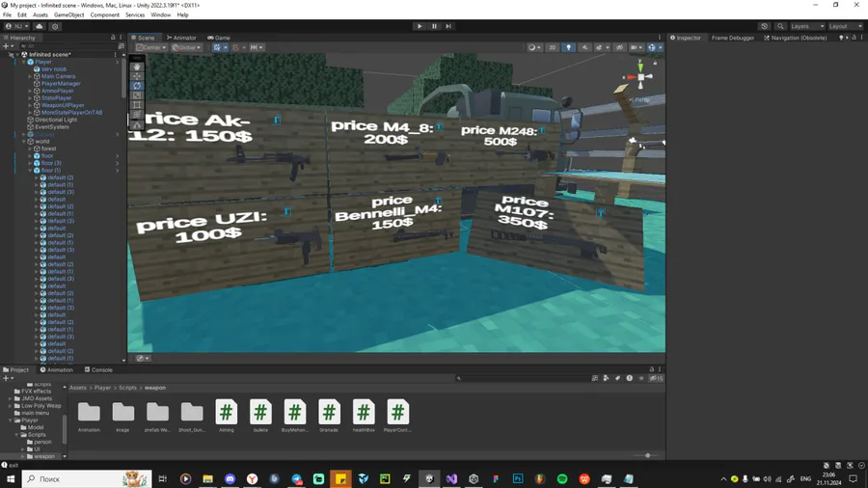Click the Project panel search field
Viewport: 868px width, 488px height.
(x=522, y=378)
